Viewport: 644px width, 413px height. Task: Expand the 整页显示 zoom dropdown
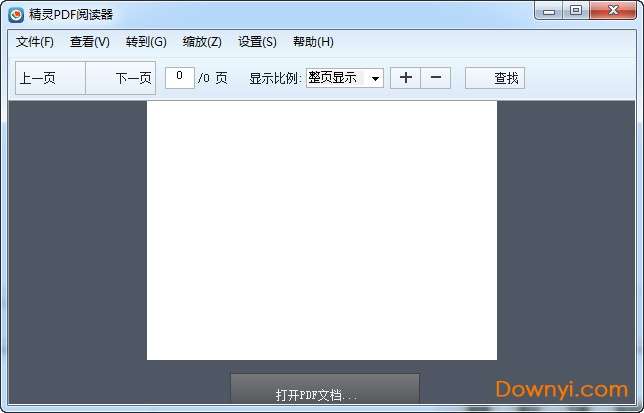pos(375,78)
